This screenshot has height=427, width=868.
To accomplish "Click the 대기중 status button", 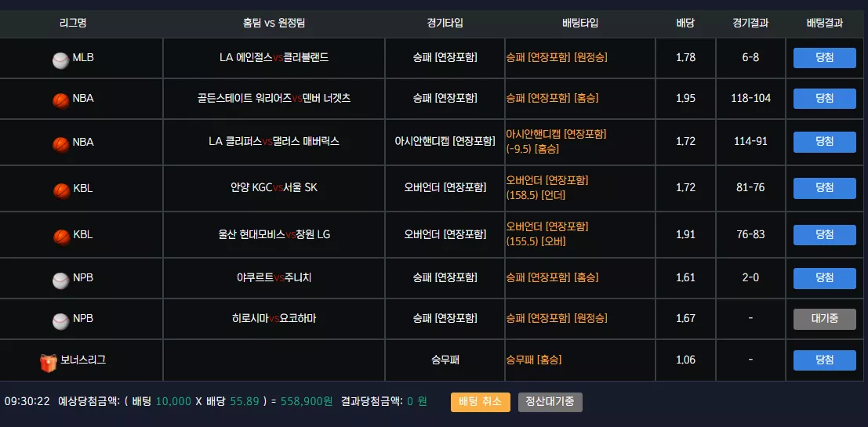I will (x=824, y=319).
